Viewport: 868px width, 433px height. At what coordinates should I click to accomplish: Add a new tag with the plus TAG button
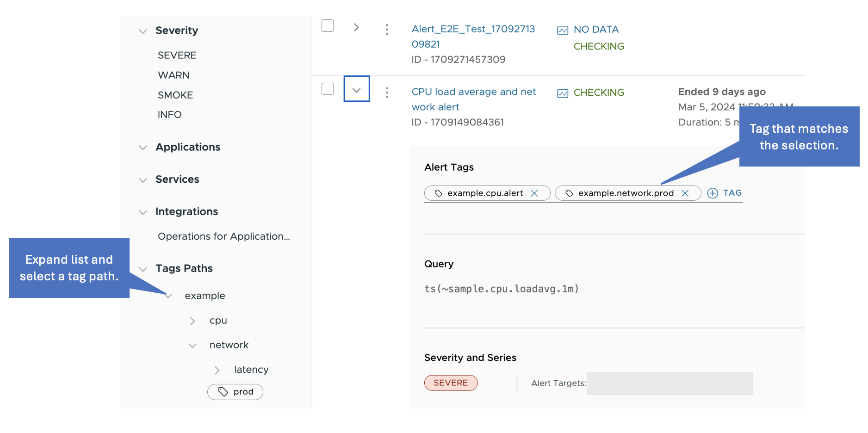[x=725, y=193]
